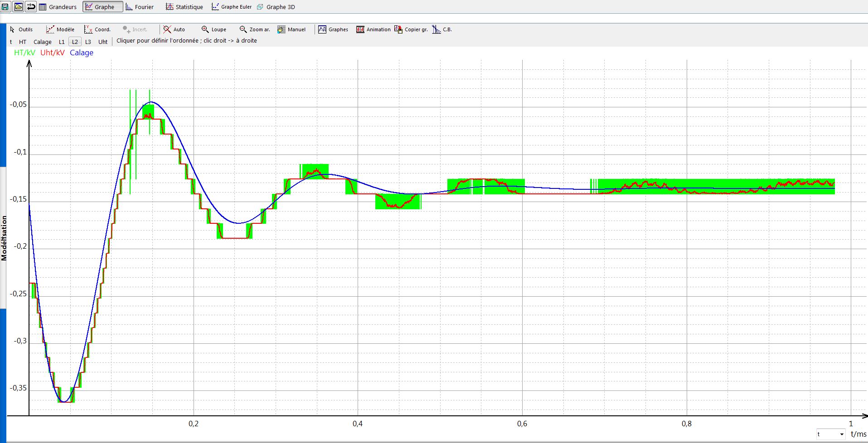Toggle the L1 ordinate button

coord(62,42)
